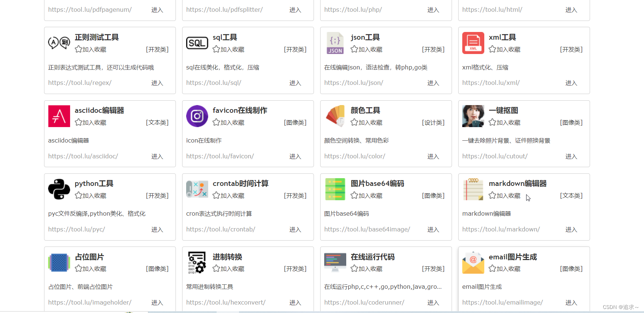Click the placeholder image blue icon
The image size is (644, 313).
click(59, 262)
